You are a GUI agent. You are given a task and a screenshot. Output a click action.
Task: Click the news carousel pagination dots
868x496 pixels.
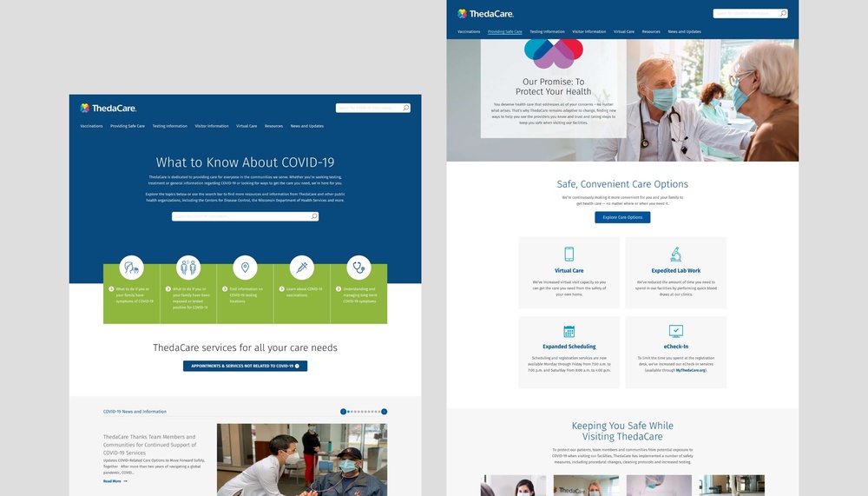tap(364, 411)
